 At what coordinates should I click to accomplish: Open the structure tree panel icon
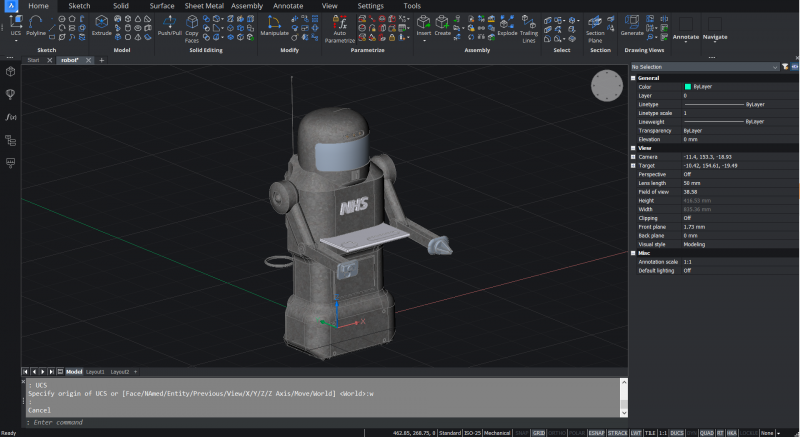click(x=10, y=140)
